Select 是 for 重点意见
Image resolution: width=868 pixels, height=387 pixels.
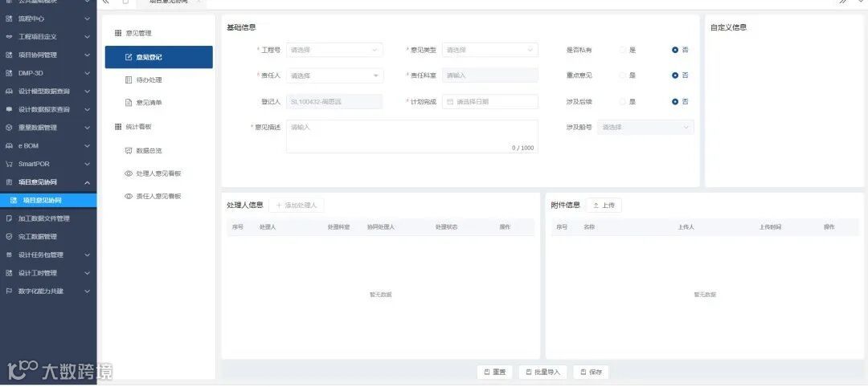pos(623,75)
